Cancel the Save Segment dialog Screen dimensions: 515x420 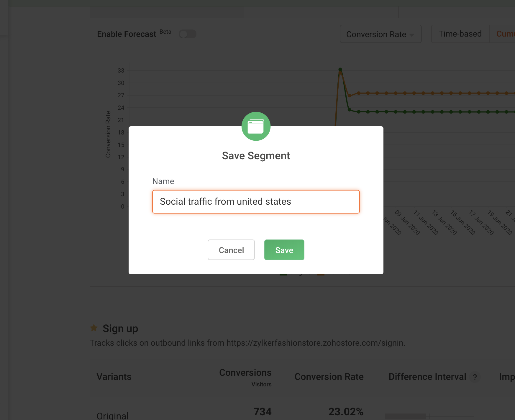click(x=231, y=250)
